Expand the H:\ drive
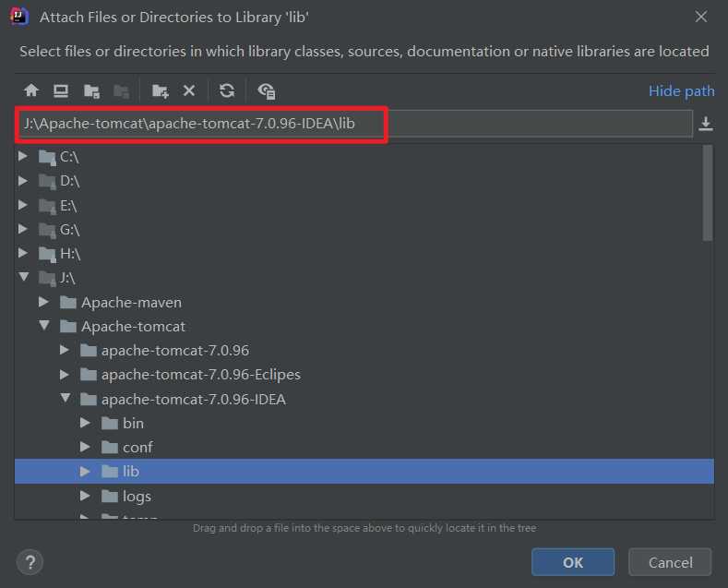This screenshot has width=728, height=588. [22, 253]
